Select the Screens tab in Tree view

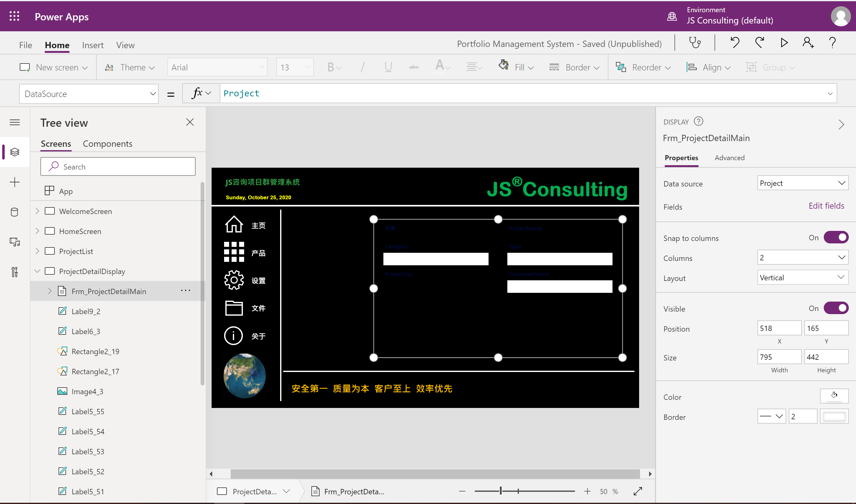56,144
